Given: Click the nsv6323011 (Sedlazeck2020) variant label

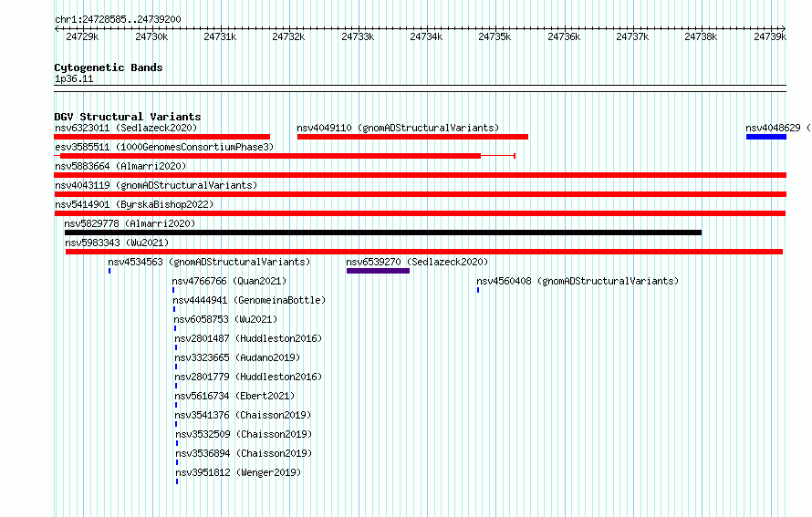Looking at the screenshot, I should pyautogui.click(x=126, y=128).
